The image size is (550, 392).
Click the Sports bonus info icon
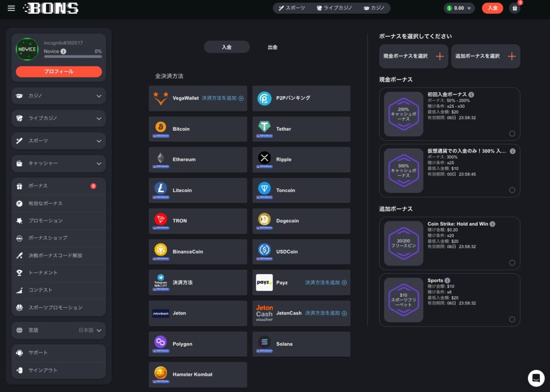(447, 281)
